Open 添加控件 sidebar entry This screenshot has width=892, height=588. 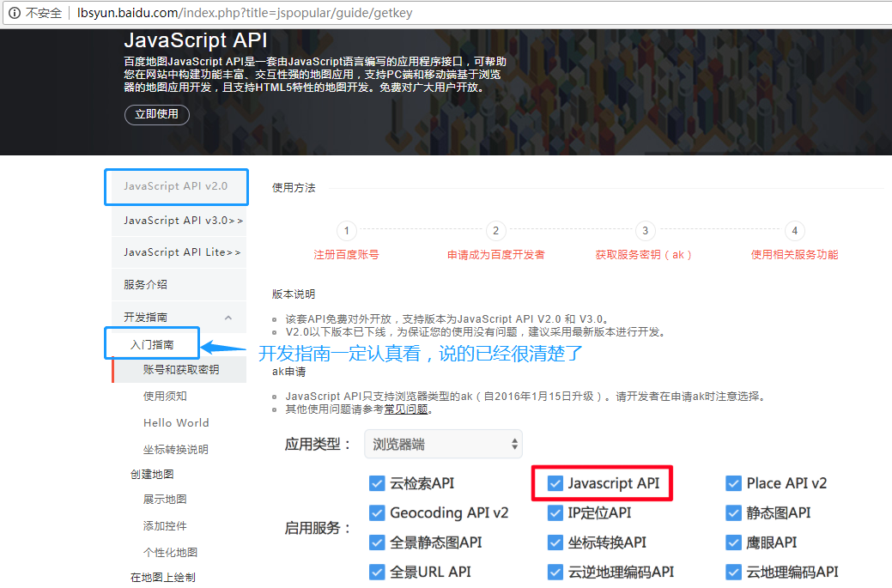[x=165, y=526]
